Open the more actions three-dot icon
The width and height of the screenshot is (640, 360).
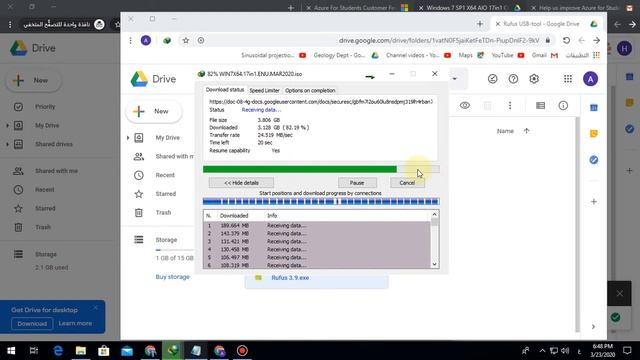(x=510, y=106)
